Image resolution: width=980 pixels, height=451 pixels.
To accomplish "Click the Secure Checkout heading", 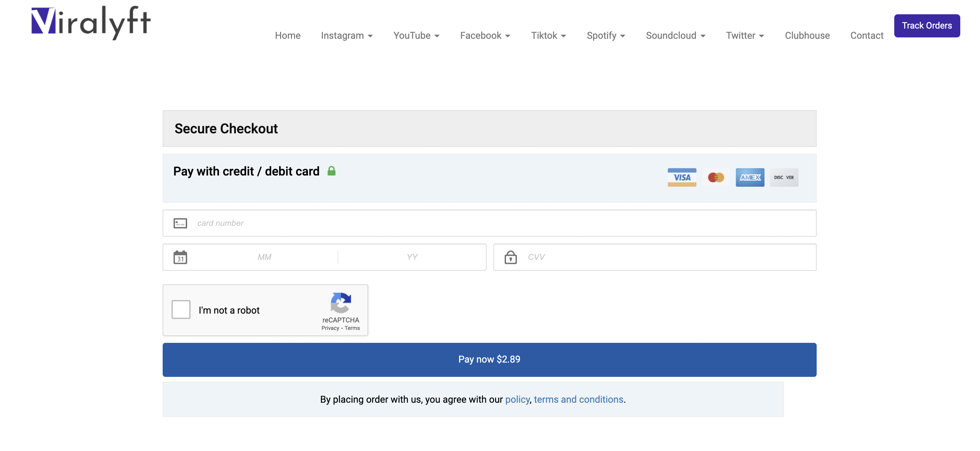I will (x=226, y=129).
